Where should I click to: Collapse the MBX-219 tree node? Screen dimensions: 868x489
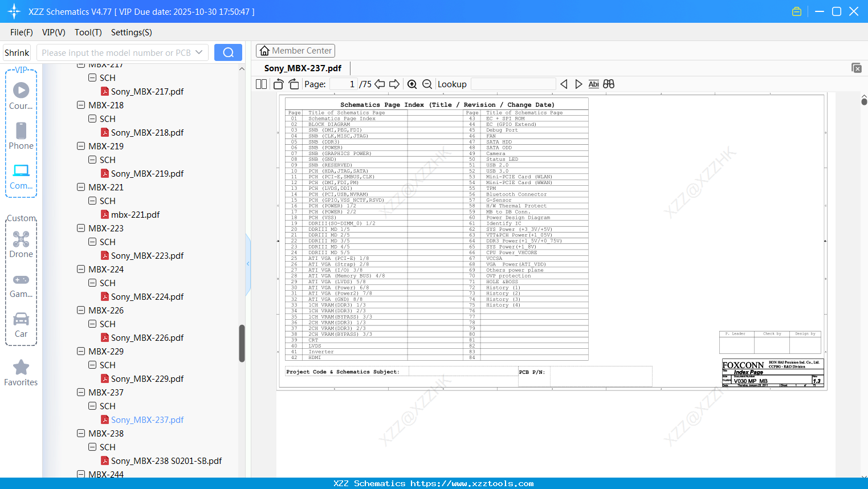pos(81,146)
